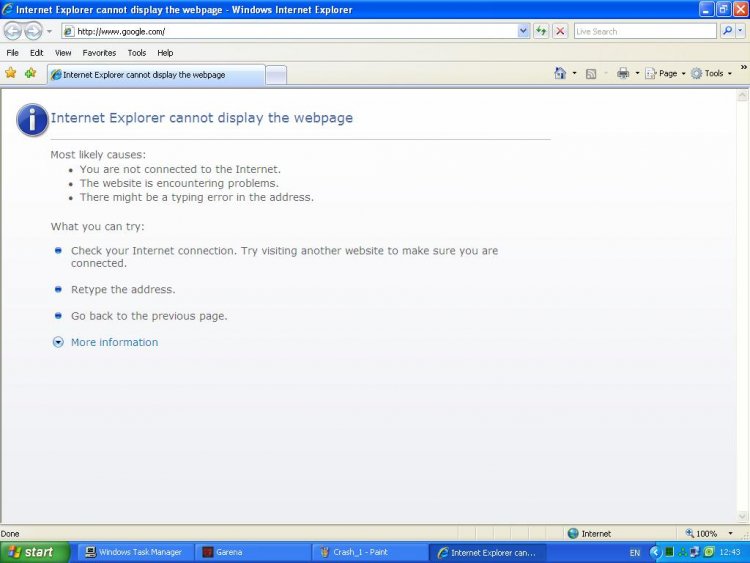This screenshot has height=563, width=750.
Task: Open the Help menu
Action: click(165, 53)
